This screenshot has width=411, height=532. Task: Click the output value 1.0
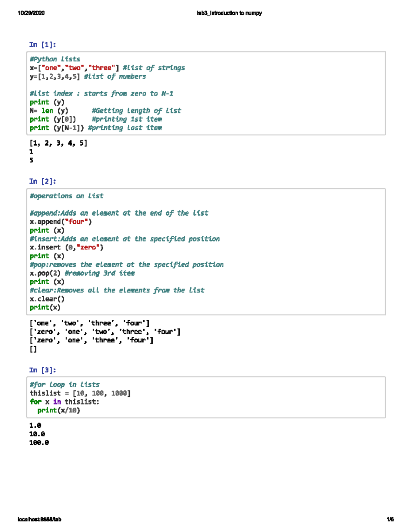click(x=35, y=425)
